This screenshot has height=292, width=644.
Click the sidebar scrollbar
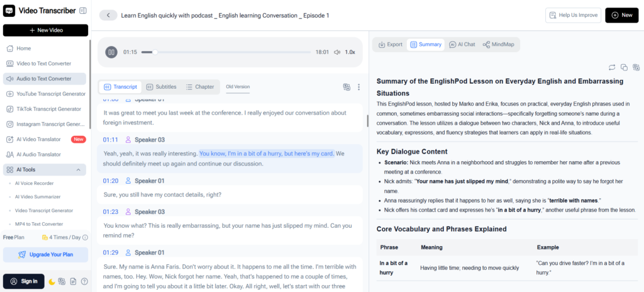(x=90, y=84)
